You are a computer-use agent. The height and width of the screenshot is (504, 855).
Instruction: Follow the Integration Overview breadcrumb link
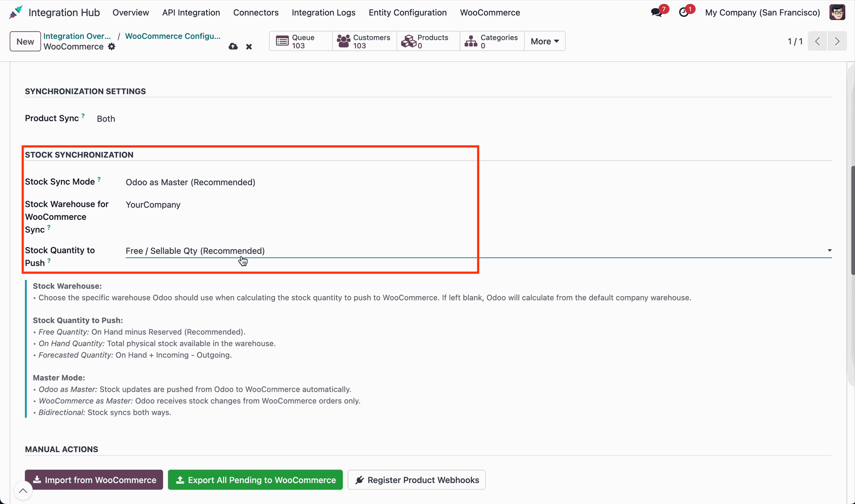pos(77,36)
